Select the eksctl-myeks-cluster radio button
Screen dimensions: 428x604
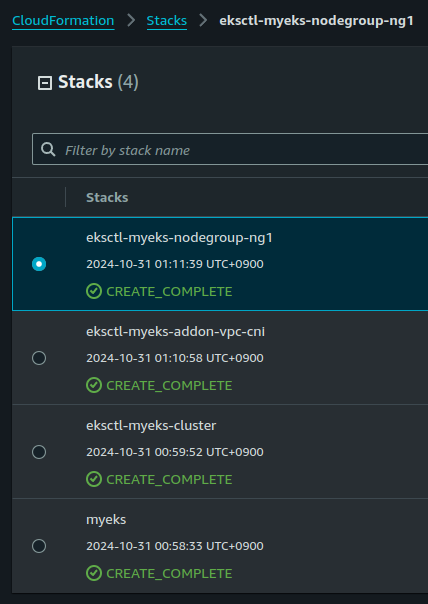point(39,452)
